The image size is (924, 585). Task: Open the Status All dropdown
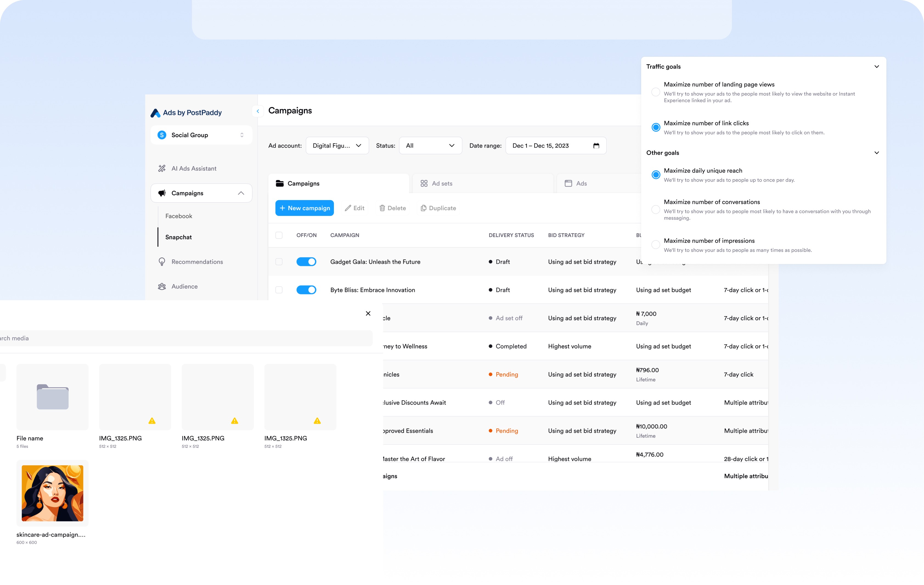pos(430,145)
